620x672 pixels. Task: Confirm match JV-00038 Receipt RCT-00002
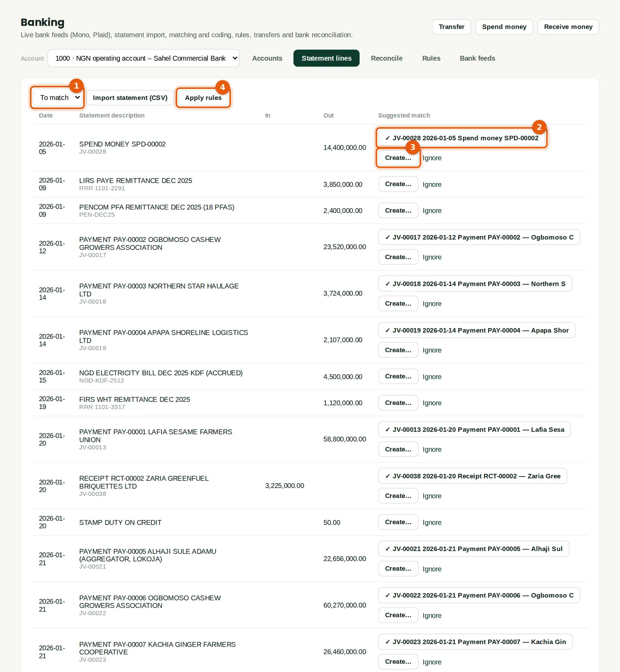click(472, 476)
